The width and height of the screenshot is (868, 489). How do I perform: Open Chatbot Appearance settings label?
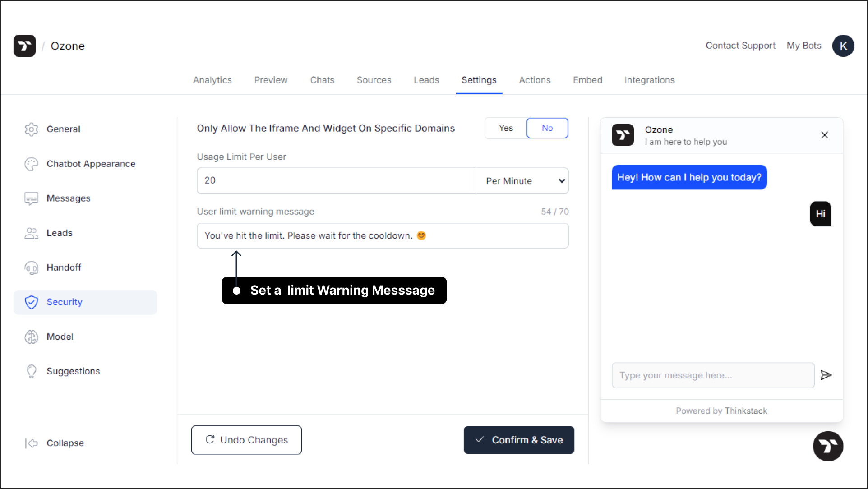point(91,164)
